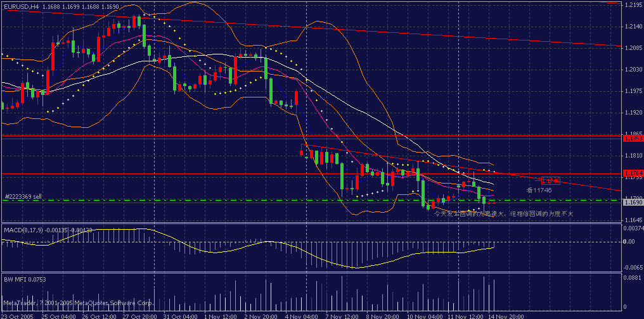The width and height of the screenshot is (644, 319).
Task: Click the 1.1810 price axis value
Action: pyautogui.click(x=633, y=156)
